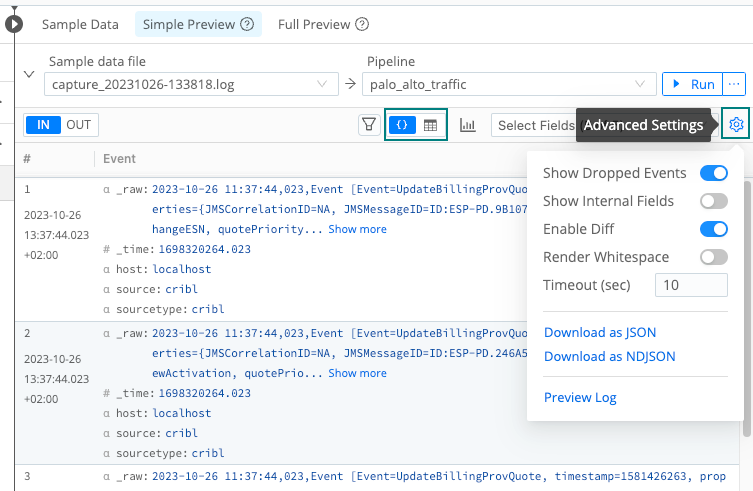Turn off the Enable Diff switch

[713, 229]
